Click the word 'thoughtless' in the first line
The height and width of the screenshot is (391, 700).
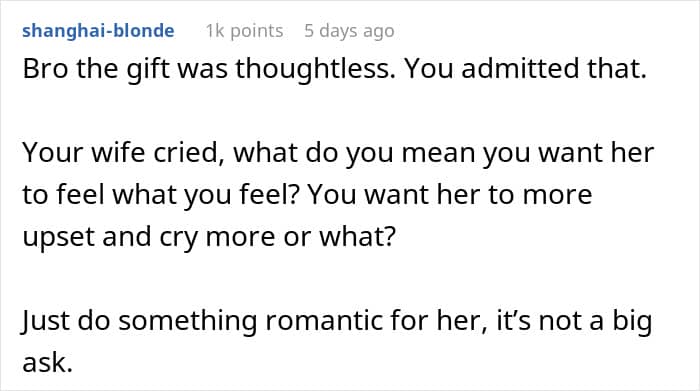pos(316,69)
